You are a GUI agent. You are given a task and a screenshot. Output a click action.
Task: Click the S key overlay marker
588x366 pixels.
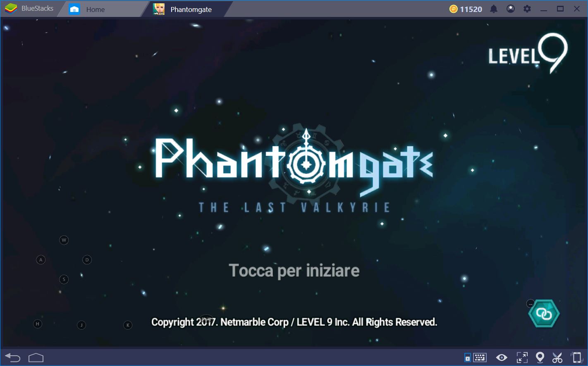click(64, 280)
